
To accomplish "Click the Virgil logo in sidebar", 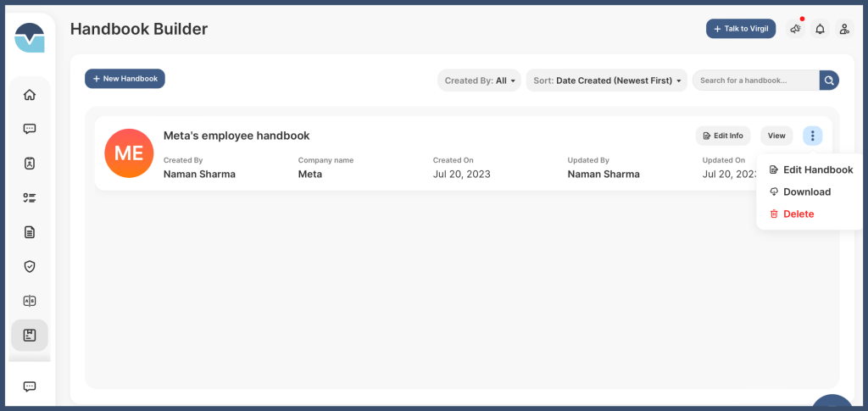I will point(30,37).
